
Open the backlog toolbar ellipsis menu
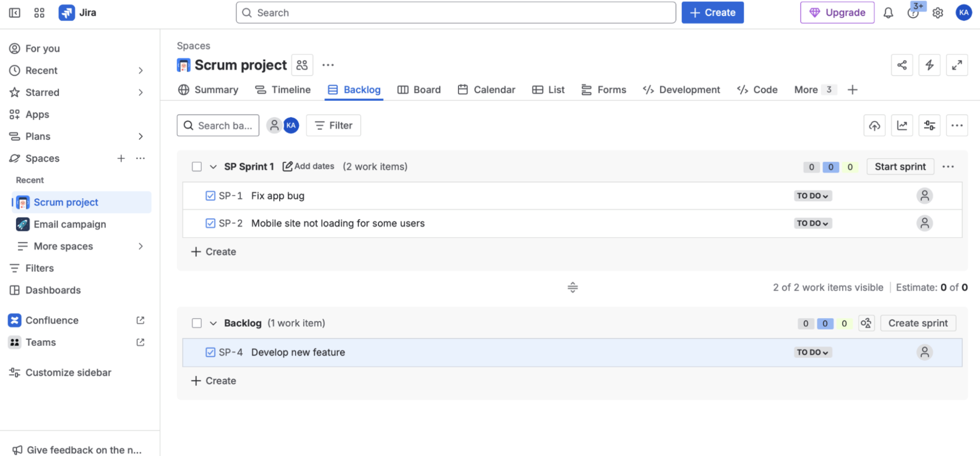point(957,125)
